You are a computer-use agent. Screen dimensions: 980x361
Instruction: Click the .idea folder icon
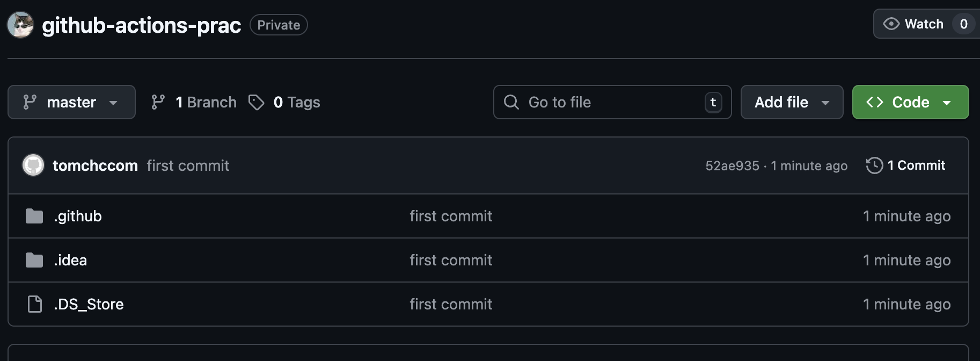[x=34, y=260]
